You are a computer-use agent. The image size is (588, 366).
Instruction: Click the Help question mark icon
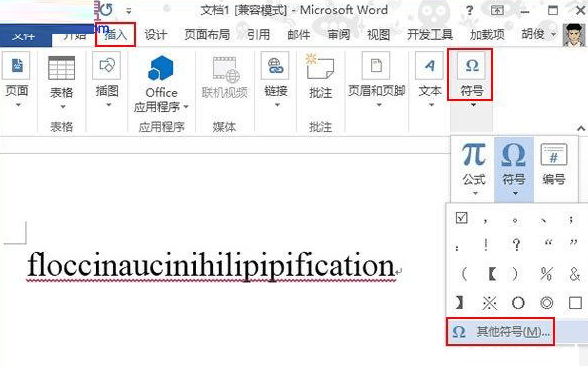pyautogui.click(x=470, y=10)
